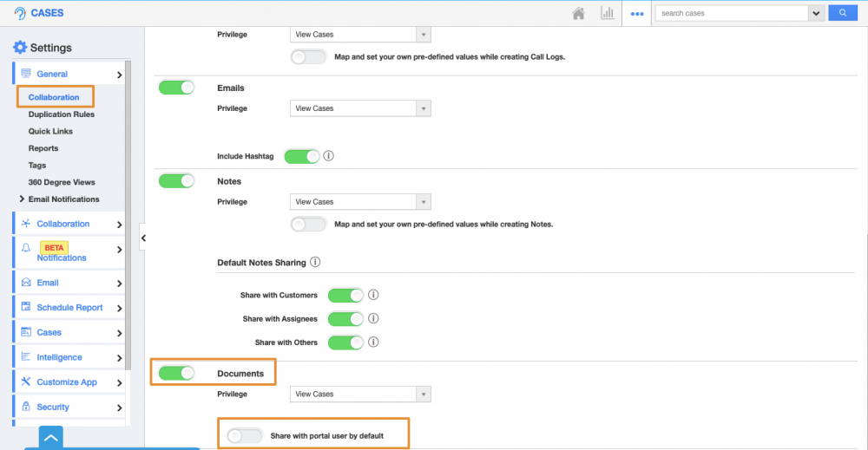Disable the Documents toggle

tap(176, 373)
